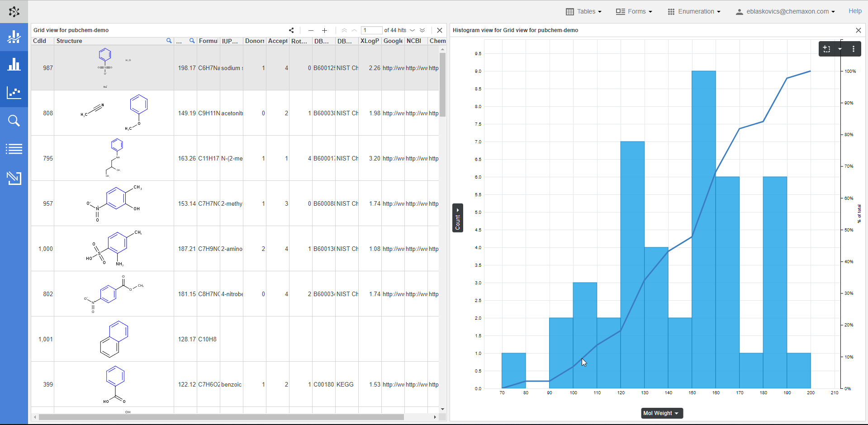Image resolution: width=868 pixels, height=425 pixels.
Task: Expand the Count axis selector
Action: [x=458, y=218]
